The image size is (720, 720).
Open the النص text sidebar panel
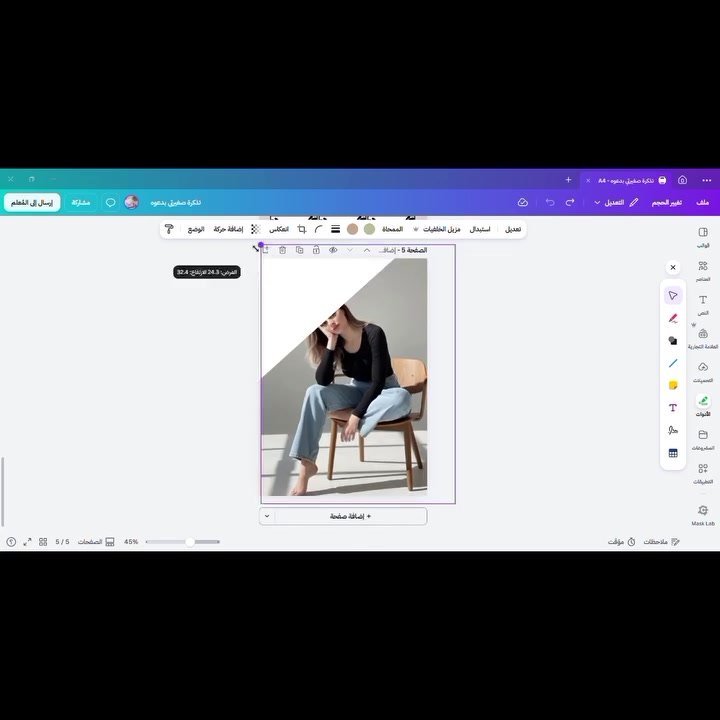[703, 304]
